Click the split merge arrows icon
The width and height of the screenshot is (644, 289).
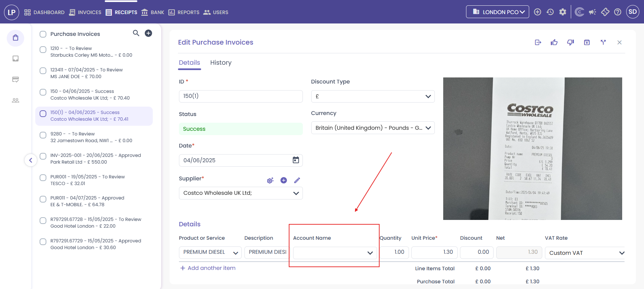603,42
